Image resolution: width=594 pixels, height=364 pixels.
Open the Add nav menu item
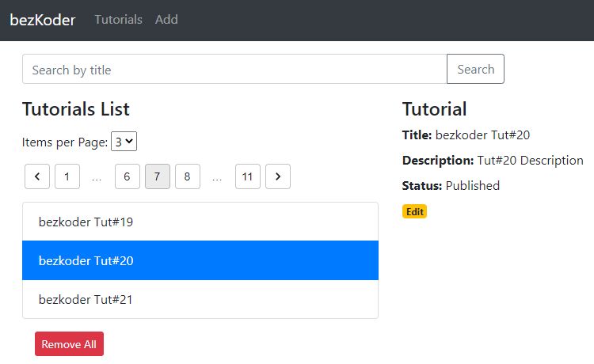click(x=166, y=20)
